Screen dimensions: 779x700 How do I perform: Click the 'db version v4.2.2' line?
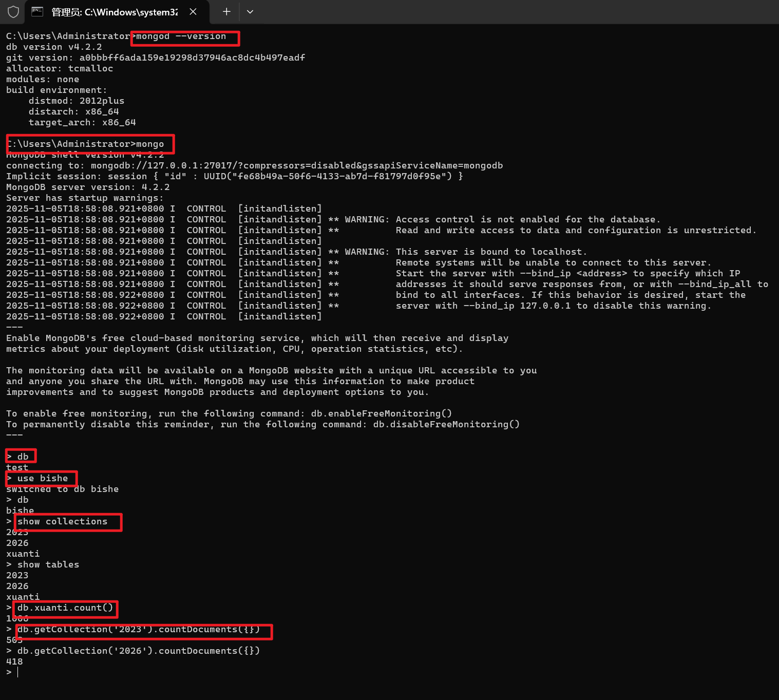point(54,47)
